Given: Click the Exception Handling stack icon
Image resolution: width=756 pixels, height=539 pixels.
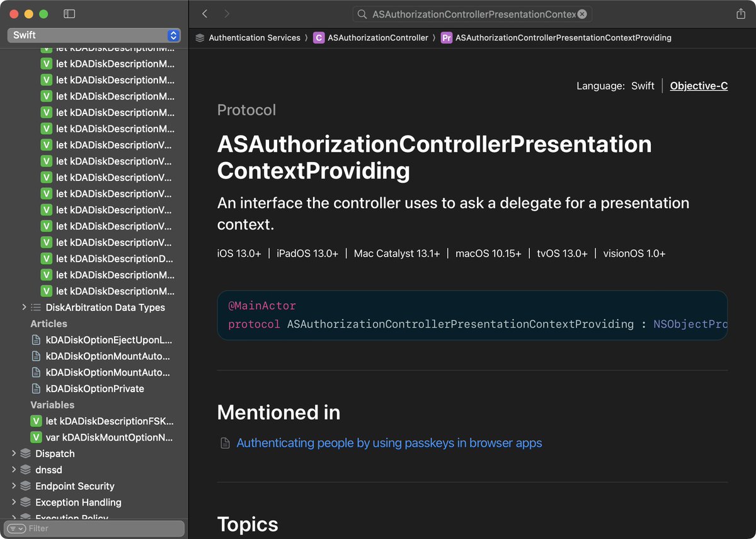Looking at the screenshot, I should (25, 503).
